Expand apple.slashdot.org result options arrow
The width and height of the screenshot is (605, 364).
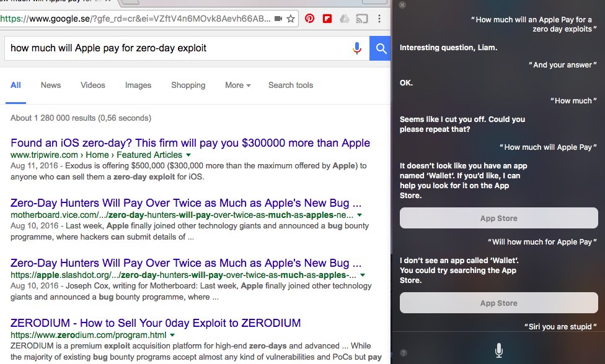(362, 275)
